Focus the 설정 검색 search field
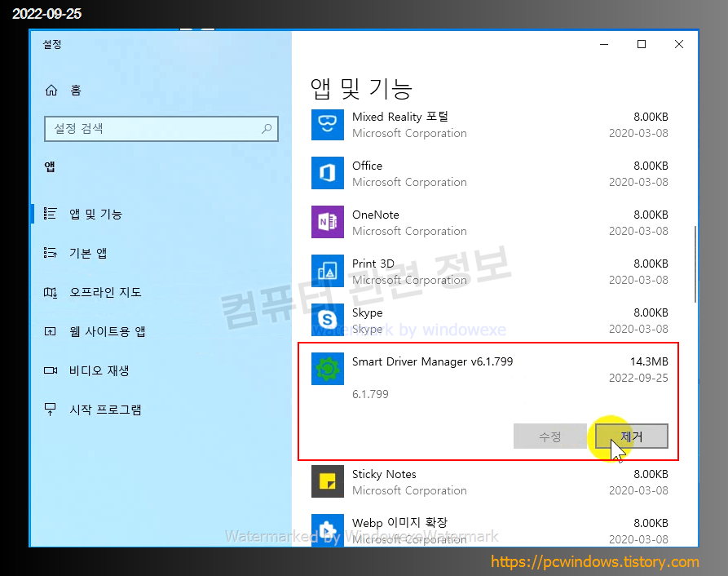This screenshot has width=728, height=576. (161, 129)
